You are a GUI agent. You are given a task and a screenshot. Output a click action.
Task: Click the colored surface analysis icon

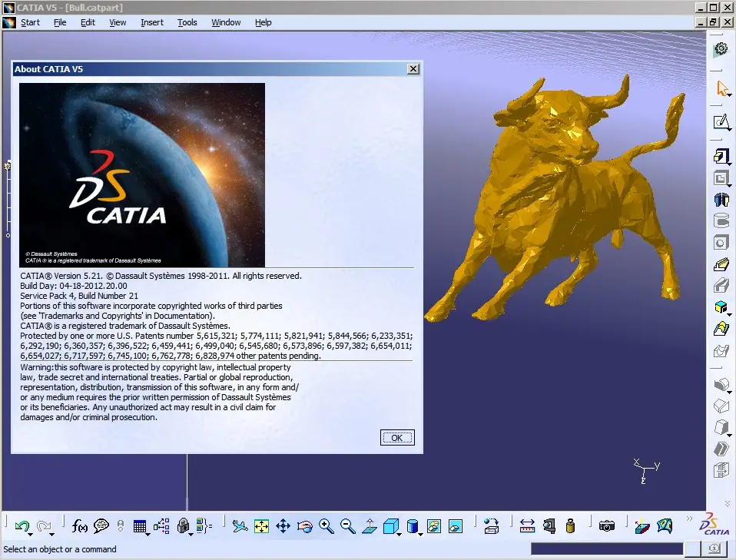(665, 526)
